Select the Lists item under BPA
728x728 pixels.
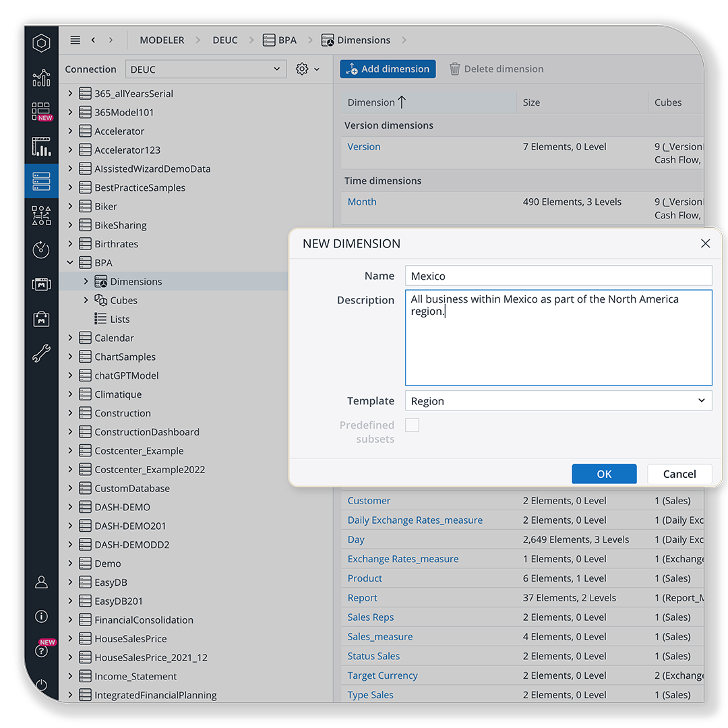click(x=119, y=320)
